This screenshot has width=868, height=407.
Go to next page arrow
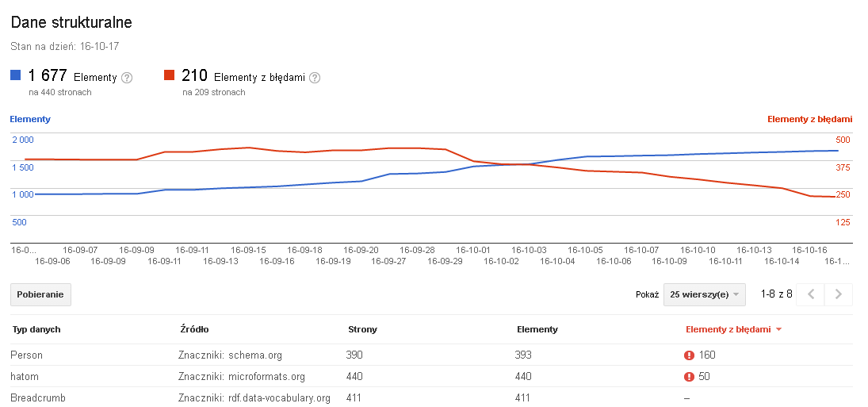(839, 294)
